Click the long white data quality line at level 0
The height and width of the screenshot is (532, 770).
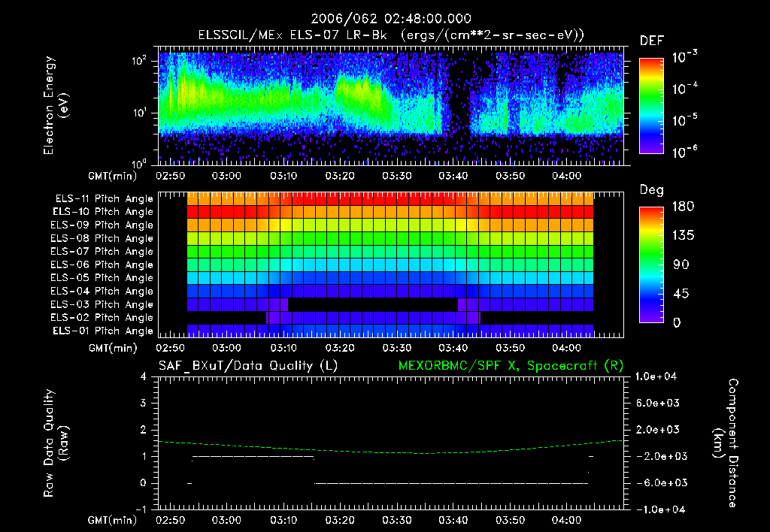click(x=451, y=483)
